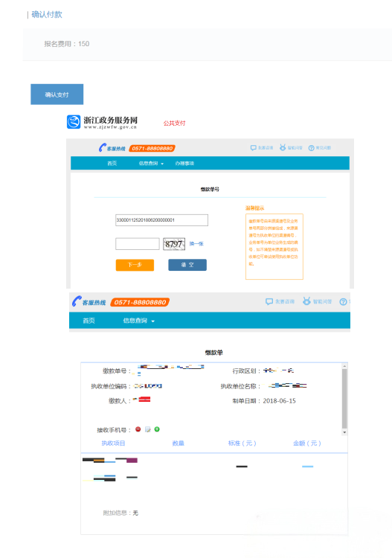
Task: Open 我要咨询 chat bubble icon in upper header
Action: coord(253,148)
